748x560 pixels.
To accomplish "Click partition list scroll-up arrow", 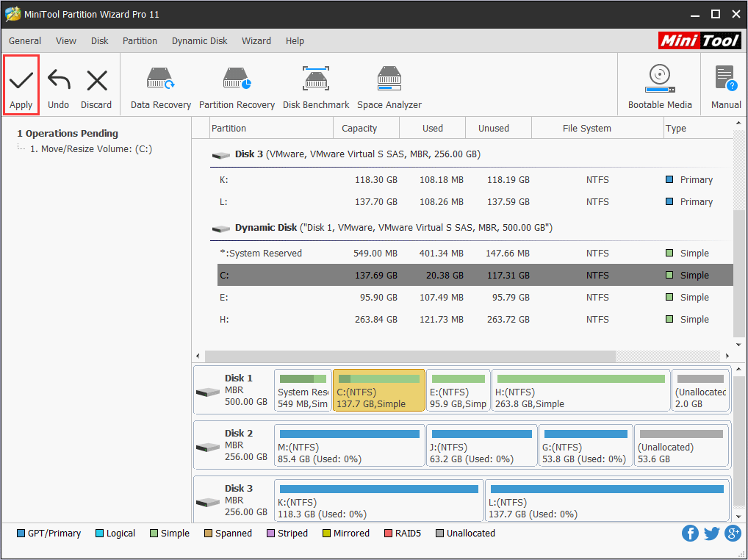I will click(x=738, y=123).
